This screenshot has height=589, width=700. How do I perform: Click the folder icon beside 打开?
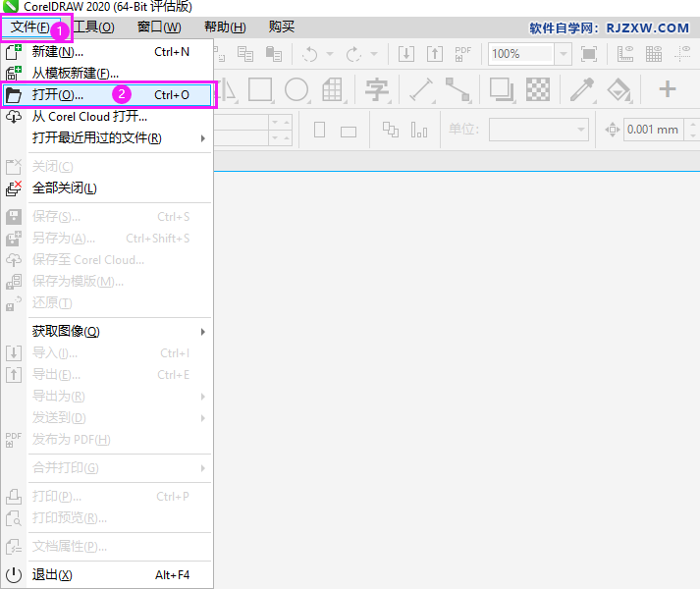[x=14, y=95]
